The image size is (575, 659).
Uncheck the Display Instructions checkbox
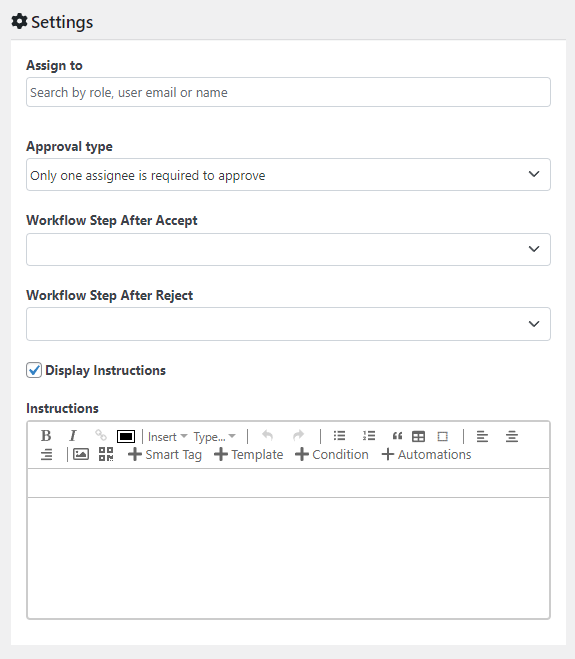(34, 370)
